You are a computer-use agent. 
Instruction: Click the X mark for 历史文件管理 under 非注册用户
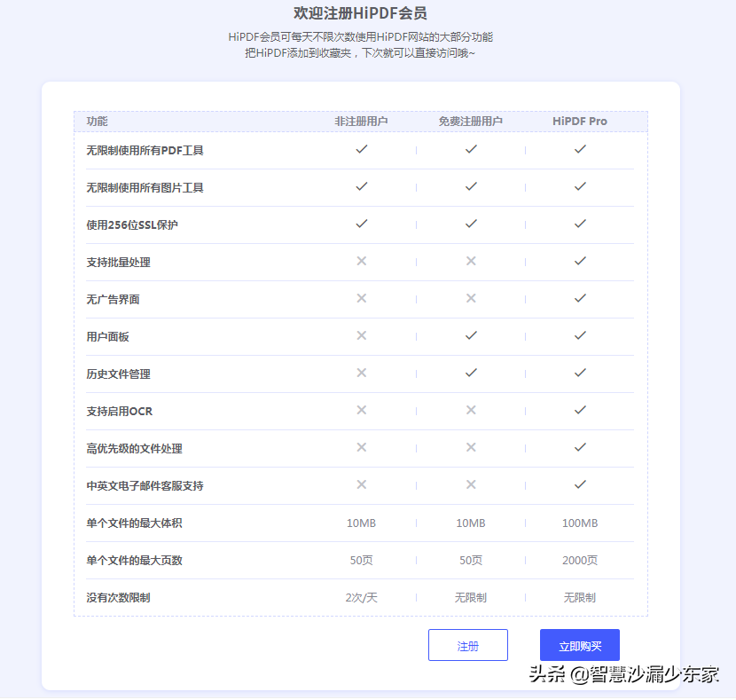[362, 373]
